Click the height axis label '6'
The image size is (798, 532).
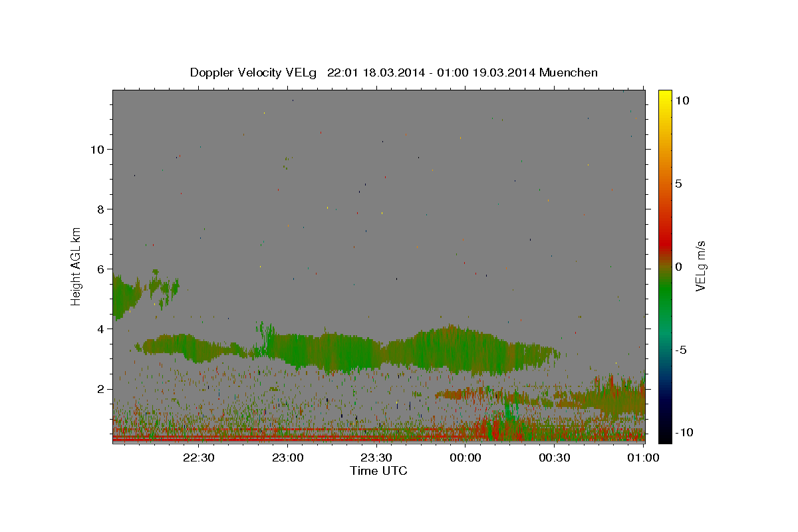100,269
